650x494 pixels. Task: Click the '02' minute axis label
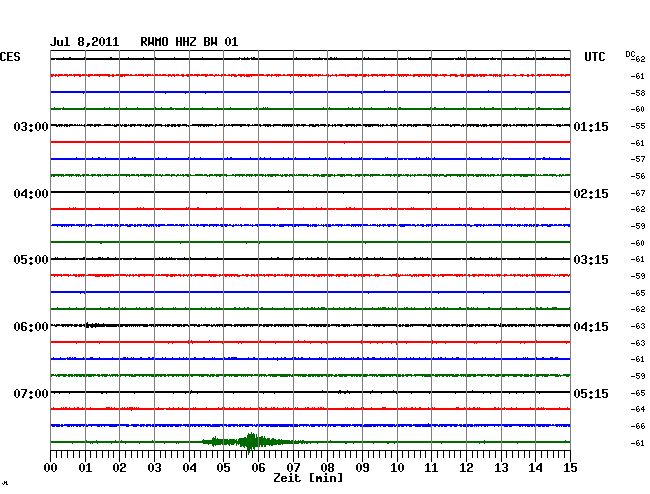coord(119,468)
